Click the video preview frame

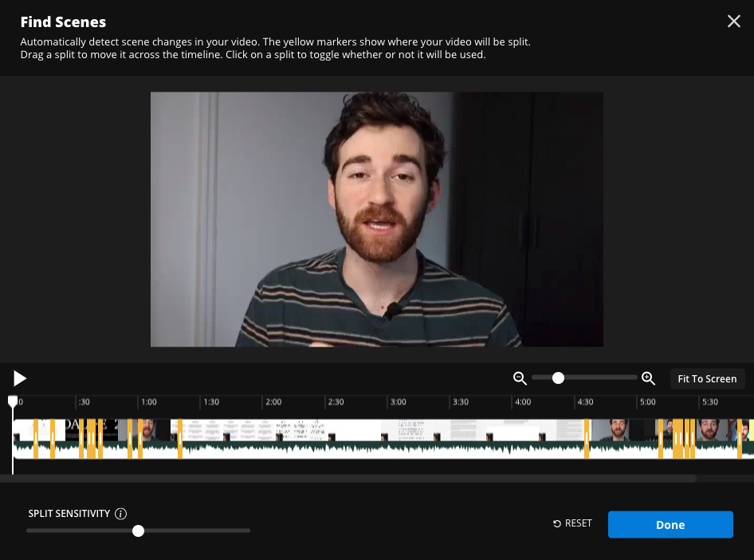(x=376, y=219)
